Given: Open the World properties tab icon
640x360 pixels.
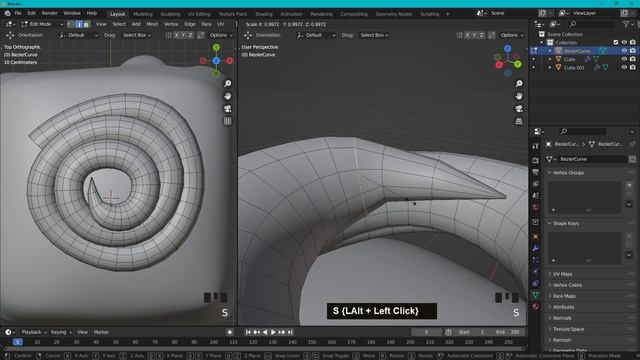Looking at the screenshot, I should tap(536, 207).
